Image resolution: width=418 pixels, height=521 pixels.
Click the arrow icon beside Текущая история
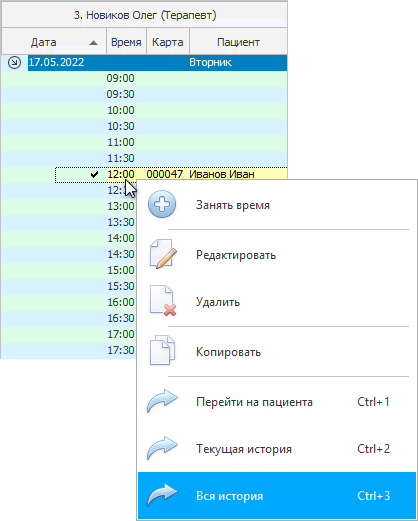[x=162, y=448]
